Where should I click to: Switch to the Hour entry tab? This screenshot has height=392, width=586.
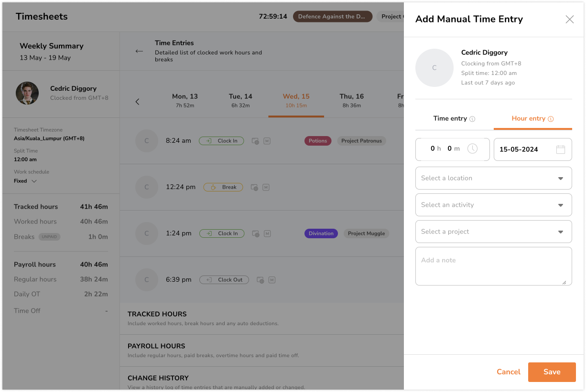point(532,119)
